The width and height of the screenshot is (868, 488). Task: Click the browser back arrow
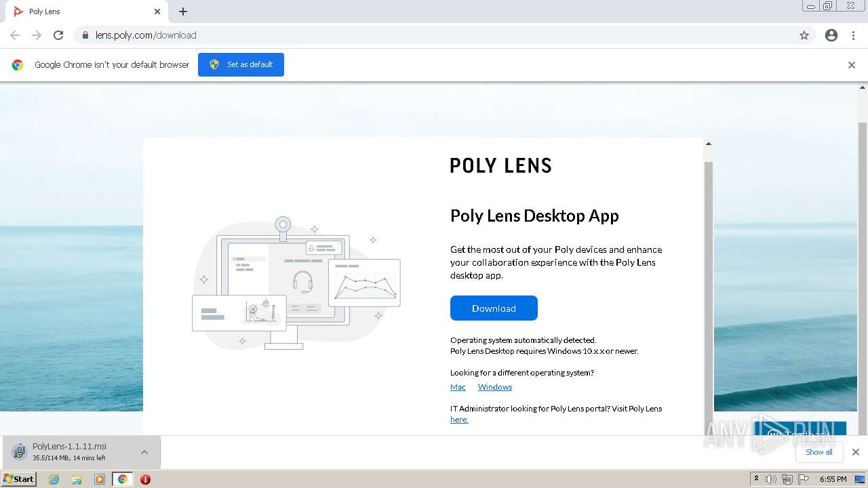15,35
